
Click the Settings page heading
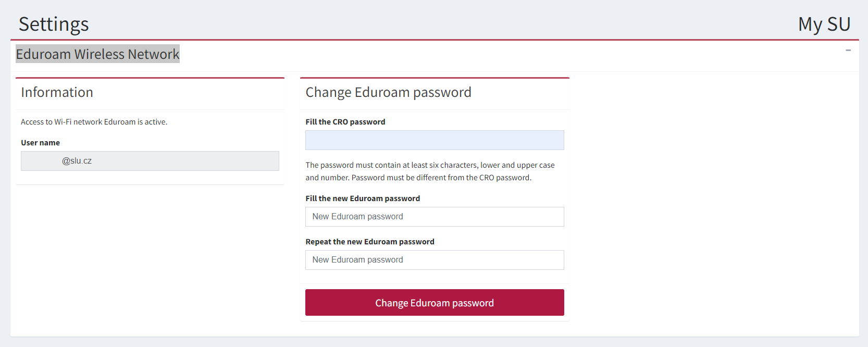click(x=54, y=24)
